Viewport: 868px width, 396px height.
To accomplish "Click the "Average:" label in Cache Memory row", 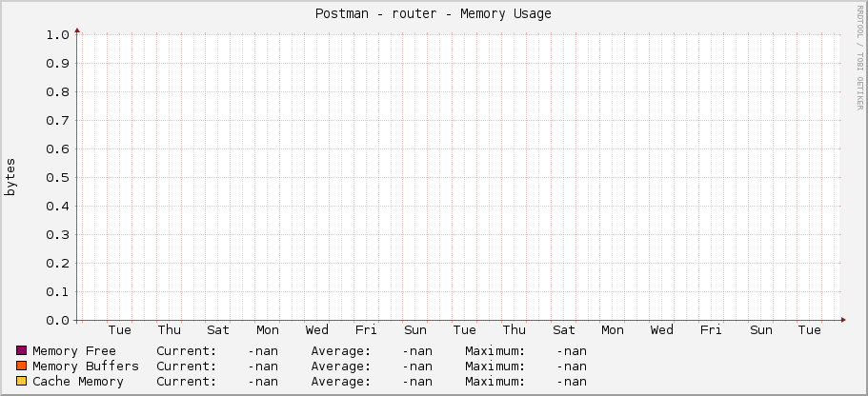I will tap(341, 381).
